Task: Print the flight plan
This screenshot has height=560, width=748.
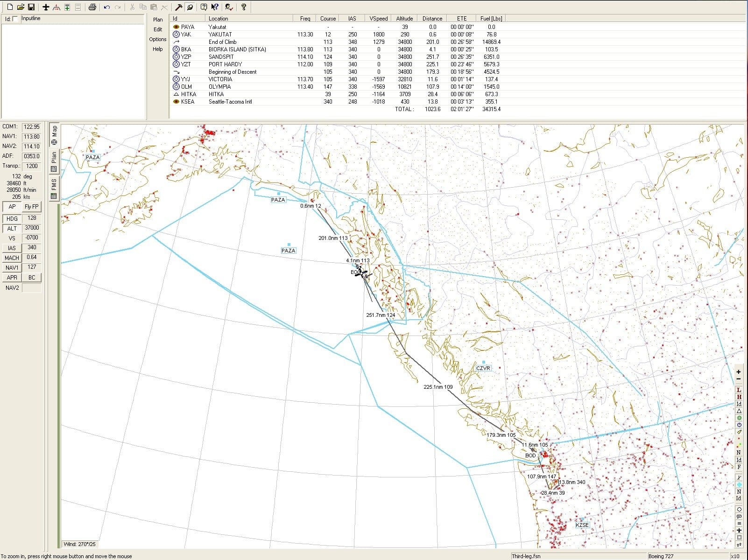Action: 93,7
